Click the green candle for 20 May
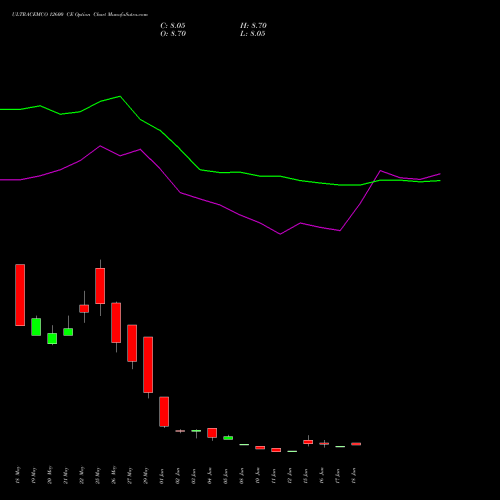 pos(52,338)
